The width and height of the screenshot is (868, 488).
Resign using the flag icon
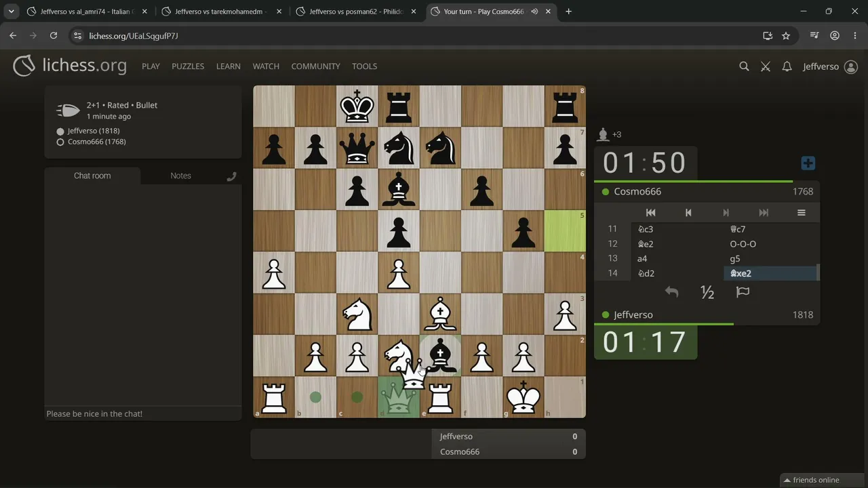[743, 292]
